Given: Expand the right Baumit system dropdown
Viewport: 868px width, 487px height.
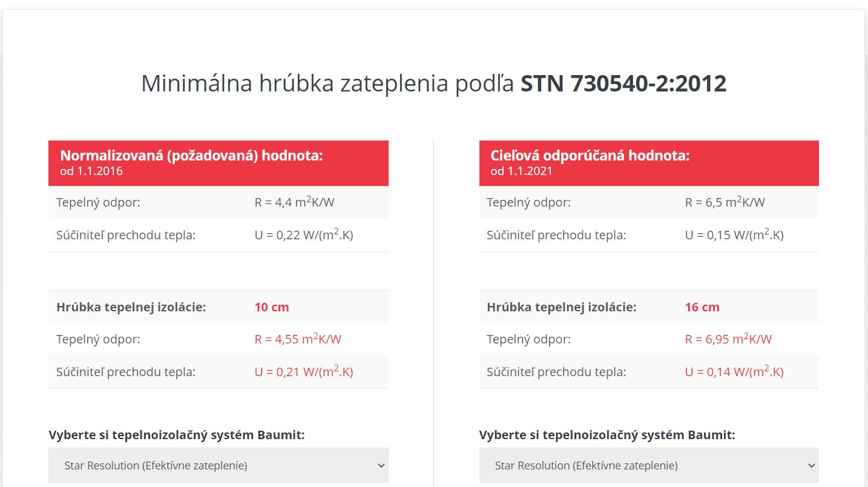Looking at the screenshot, I should (648, 465).
